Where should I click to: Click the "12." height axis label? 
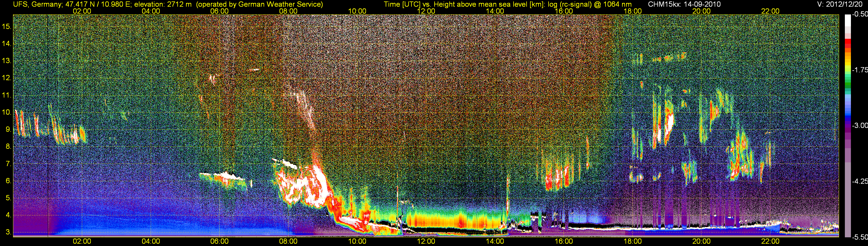[7, 78]
